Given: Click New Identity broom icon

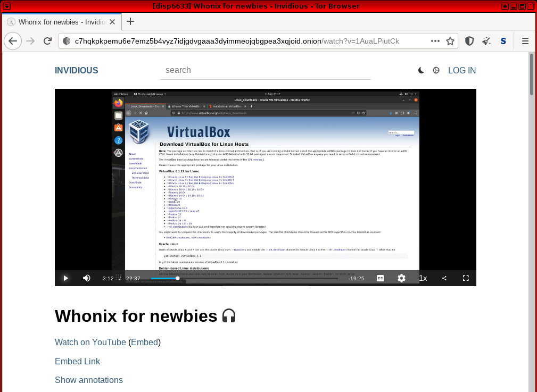Looking at the screenshot, I should click(486, 41).
